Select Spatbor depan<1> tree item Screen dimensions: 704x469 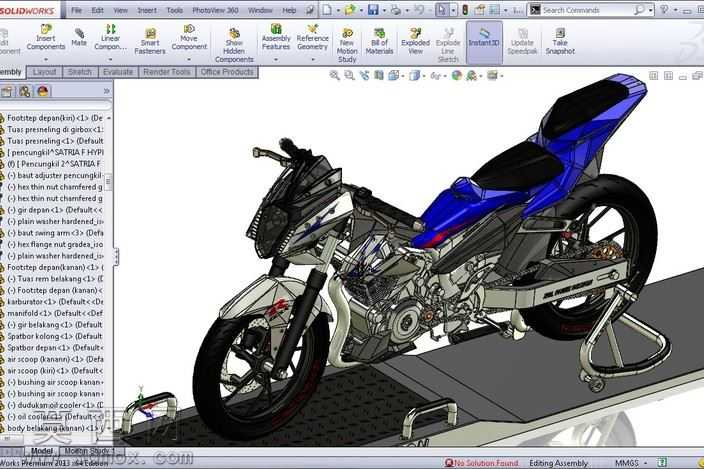coord(55,348)
